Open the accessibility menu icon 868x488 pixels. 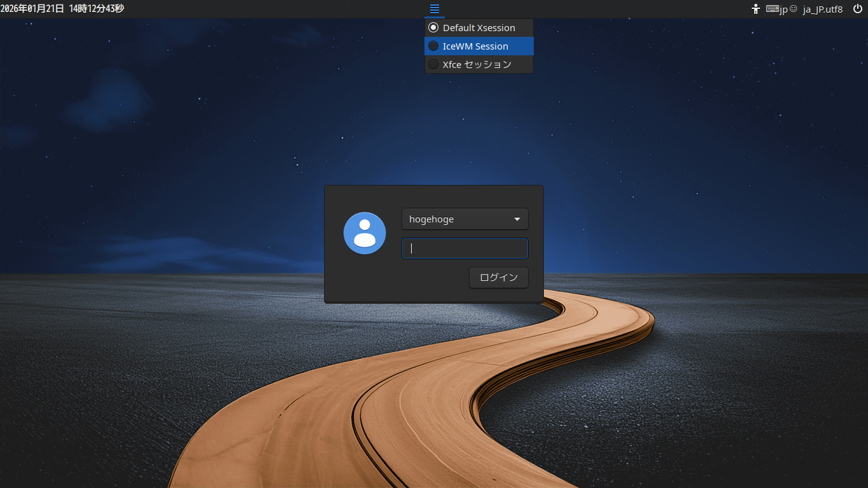tap(756, 9)
